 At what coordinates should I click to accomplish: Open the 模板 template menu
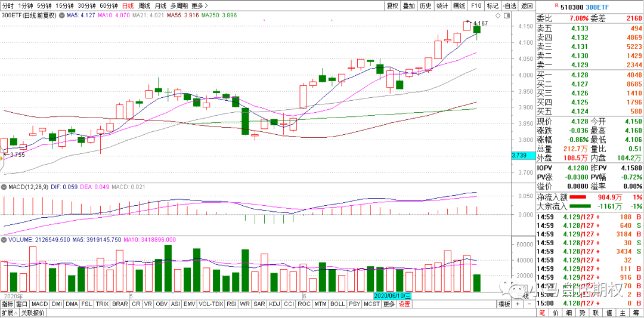[x=504, y=304]
